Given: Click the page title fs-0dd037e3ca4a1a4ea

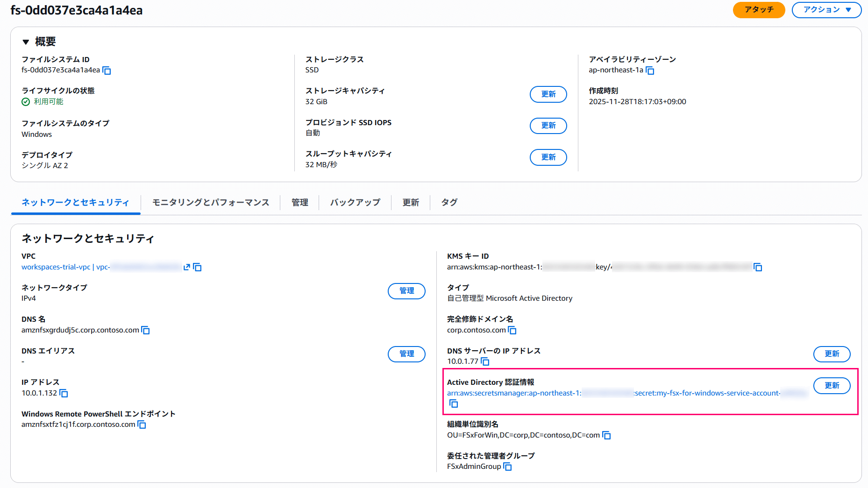Looking at the screenshot, I should 77,10.
